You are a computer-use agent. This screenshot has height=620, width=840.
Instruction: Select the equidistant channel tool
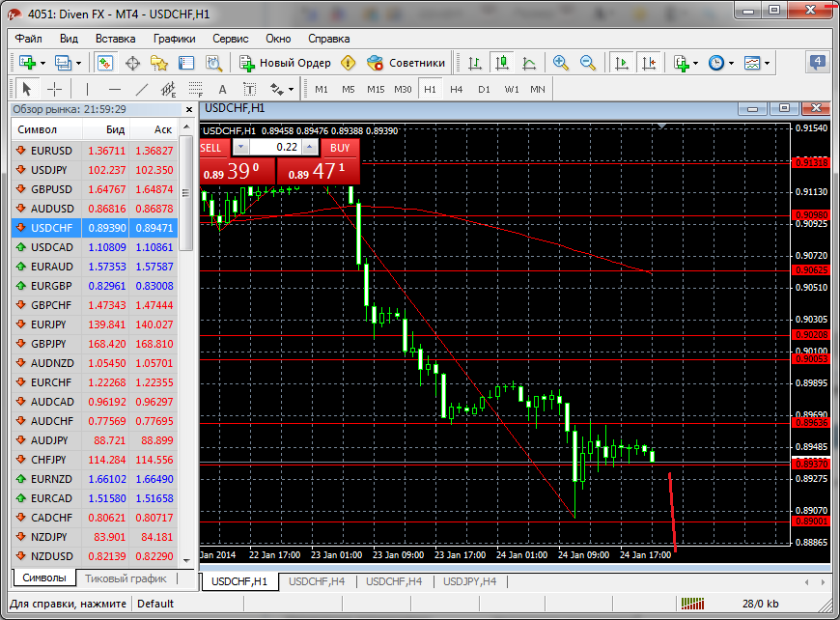click(x=169, y=89)
